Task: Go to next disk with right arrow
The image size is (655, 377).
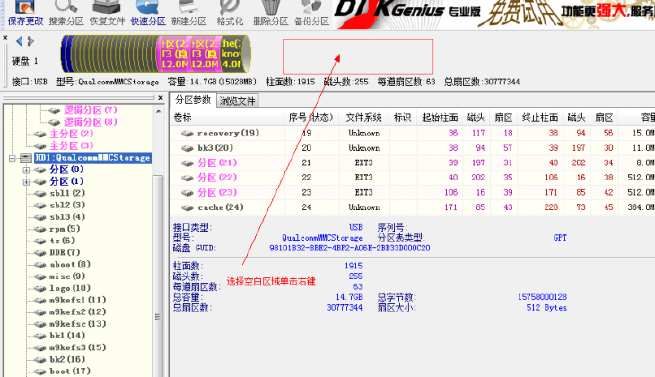Action: tap(30, 41)
